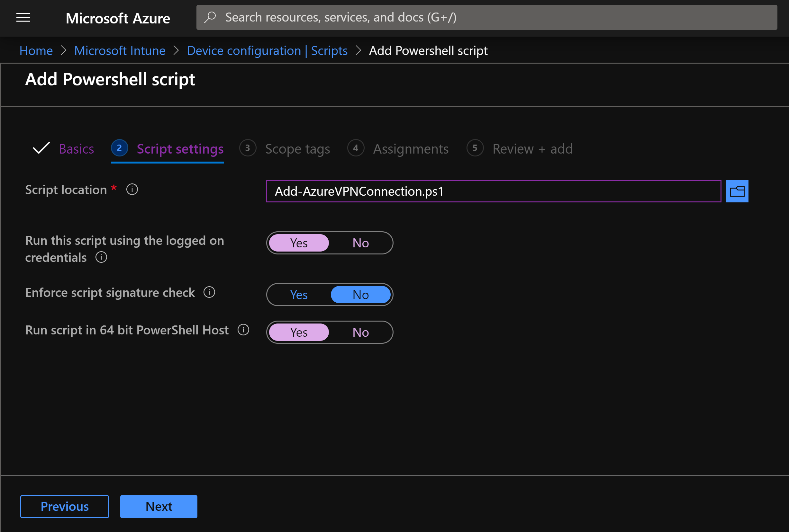Viewport: 789px width, 532px height.
Task: Set Enforce script signature check to Yes
Action: 299,295
